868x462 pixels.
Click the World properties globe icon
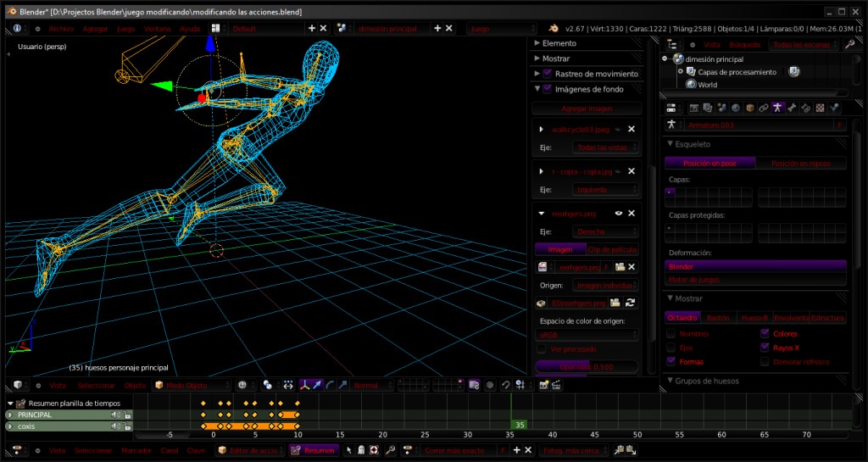pos(736,108)
